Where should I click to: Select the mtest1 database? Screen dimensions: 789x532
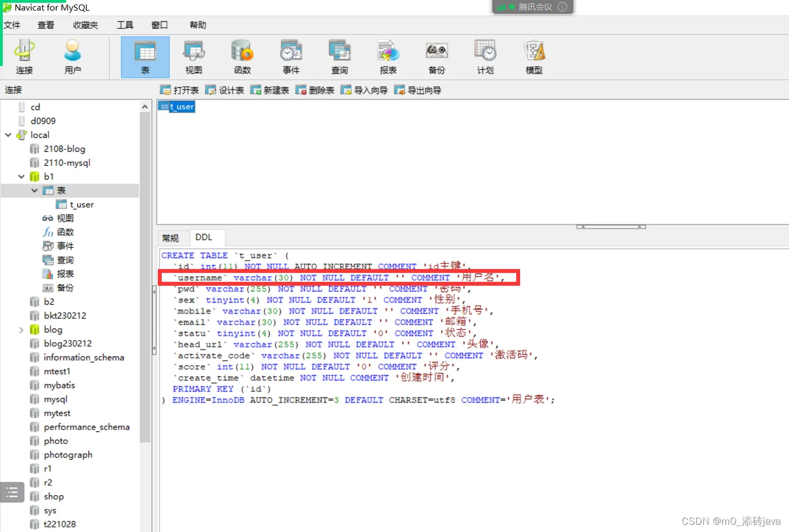pyautogui.click(x=50, y=371)
